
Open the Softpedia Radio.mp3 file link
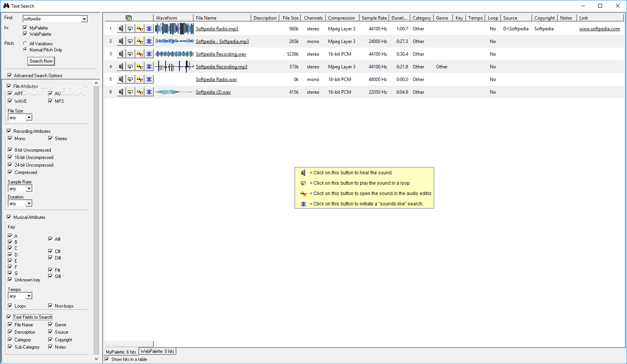[x=217, y=29]
